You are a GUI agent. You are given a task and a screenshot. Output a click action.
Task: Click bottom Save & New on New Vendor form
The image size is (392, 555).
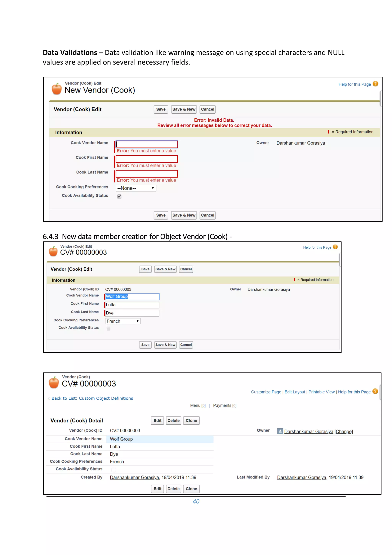click(184, 215)
